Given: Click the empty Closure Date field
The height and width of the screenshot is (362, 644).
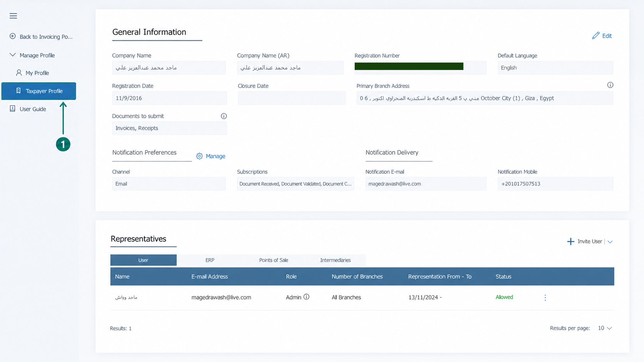Looking at the screenshot, I should [292, 98].
